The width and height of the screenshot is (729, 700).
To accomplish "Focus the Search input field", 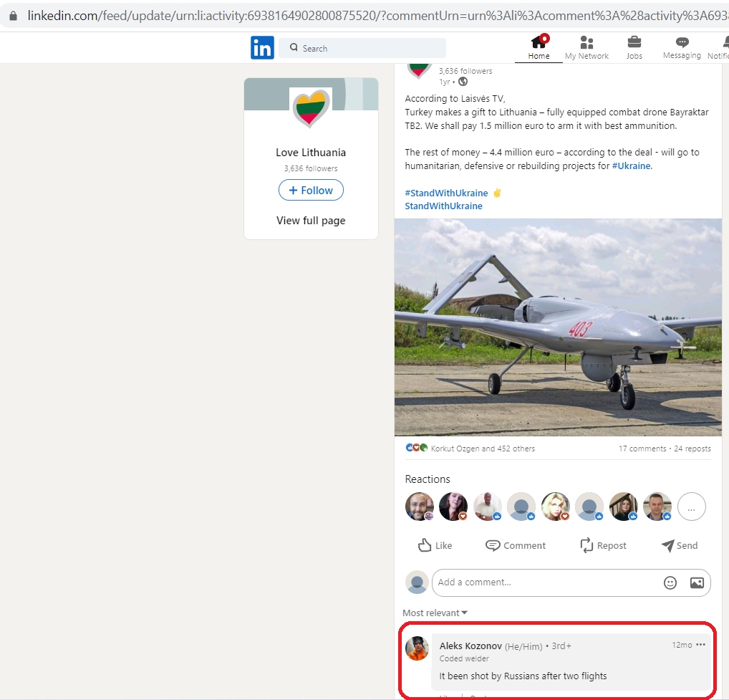I will [x=362, y=48].
